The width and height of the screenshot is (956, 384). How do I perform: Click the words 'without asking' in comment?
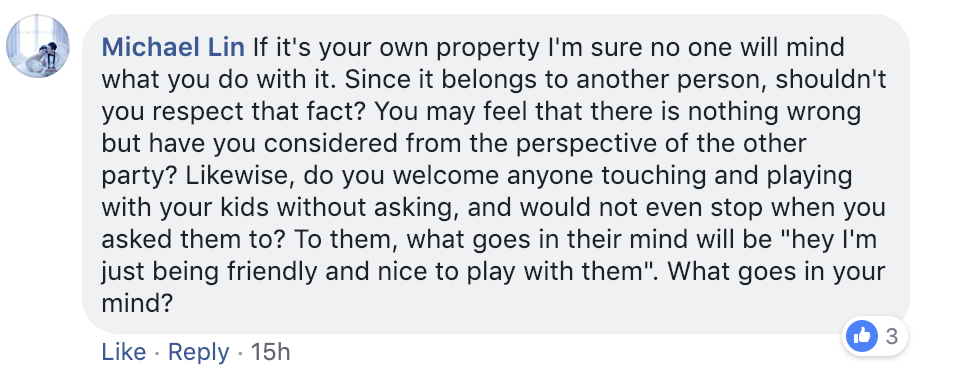tap(366, 207)
